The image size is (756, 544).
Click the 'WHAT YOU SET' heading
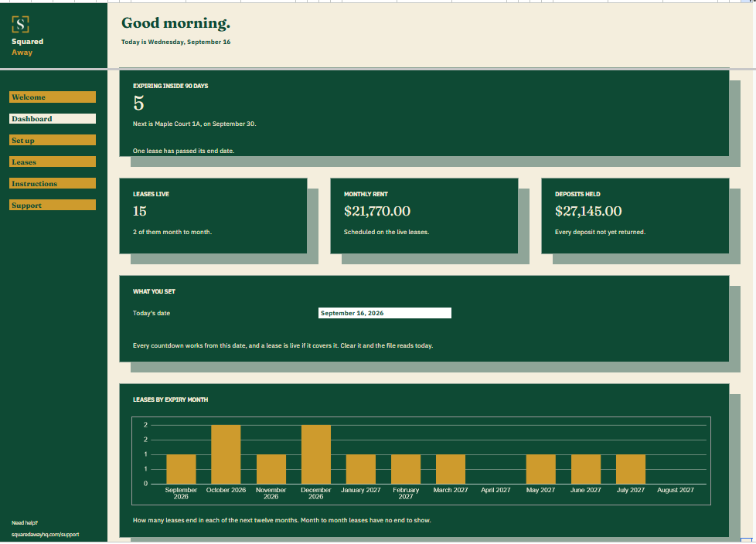(155, 291)
